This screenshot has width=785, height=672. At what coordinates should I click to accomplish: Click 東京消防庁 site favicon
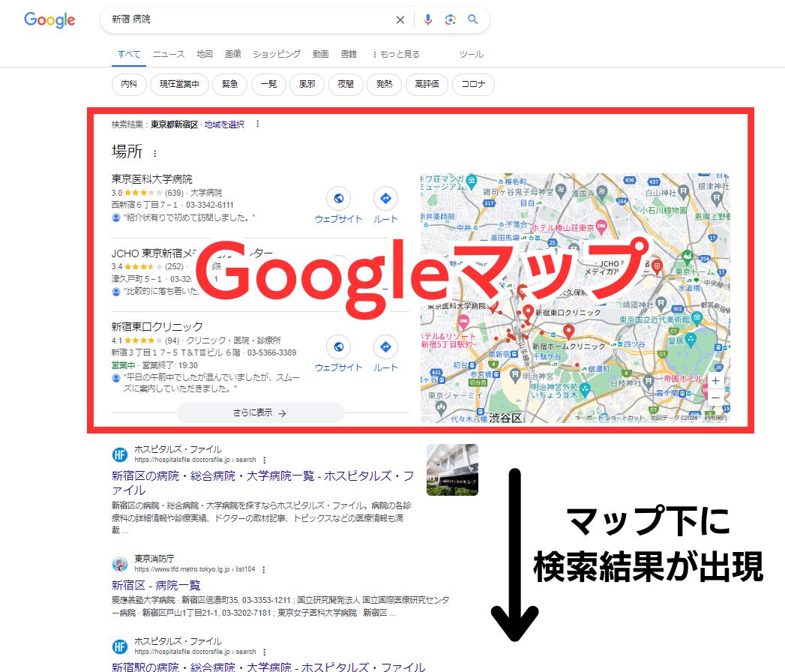[120, 564]
